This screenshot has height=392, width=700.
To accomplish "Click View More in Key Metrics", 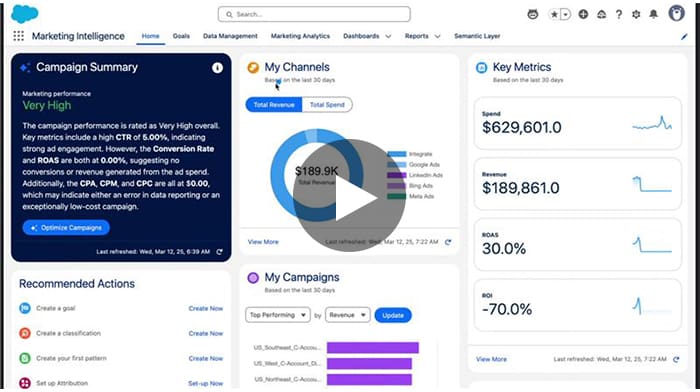I will tap(491, 359).
